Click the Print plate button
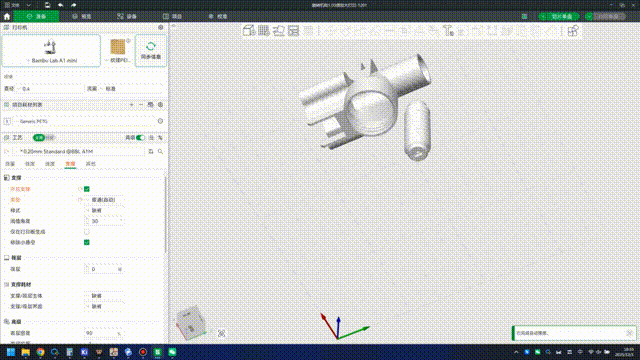The width and height of the screenshot is (640, 360). (609, 16)
